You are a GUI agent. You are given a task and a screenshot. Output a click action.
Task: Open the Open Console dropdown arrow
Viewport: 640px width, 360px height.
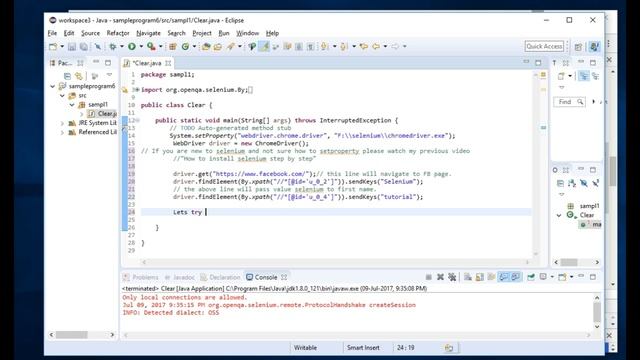(x=571, y=277)
